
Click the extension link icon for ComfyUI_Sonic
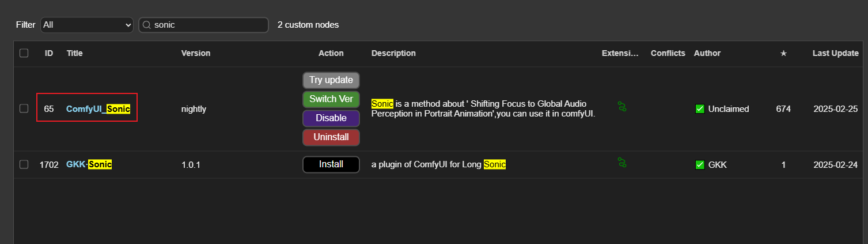click(622, 106)
